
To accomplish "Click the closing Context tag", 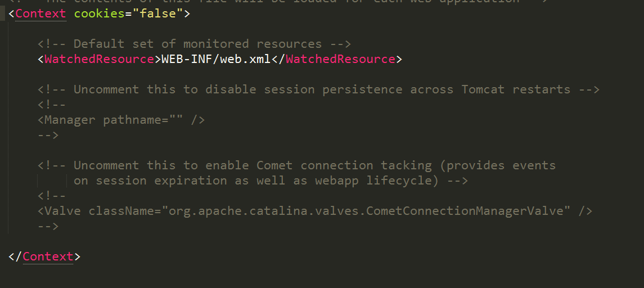I will [44, 256].
